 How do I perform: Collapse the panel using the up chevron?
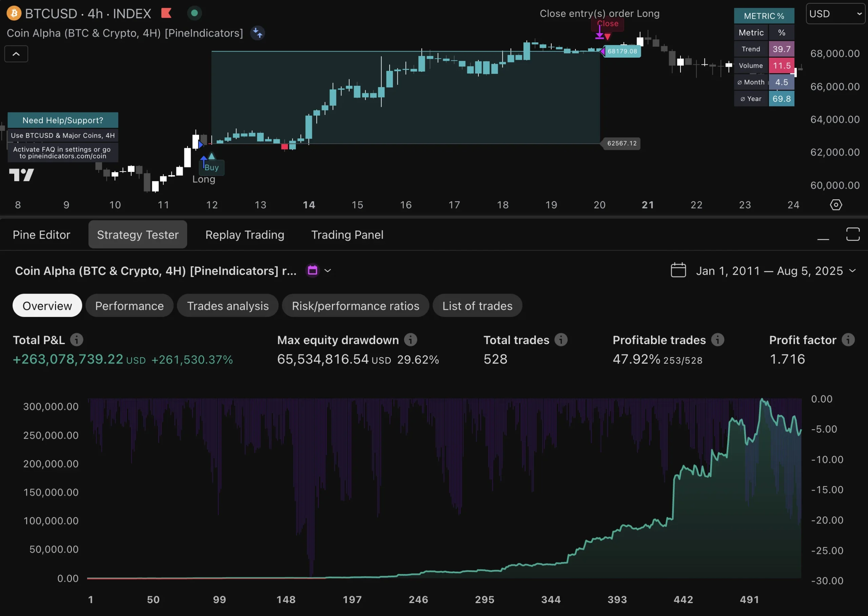tap(16, 54)
